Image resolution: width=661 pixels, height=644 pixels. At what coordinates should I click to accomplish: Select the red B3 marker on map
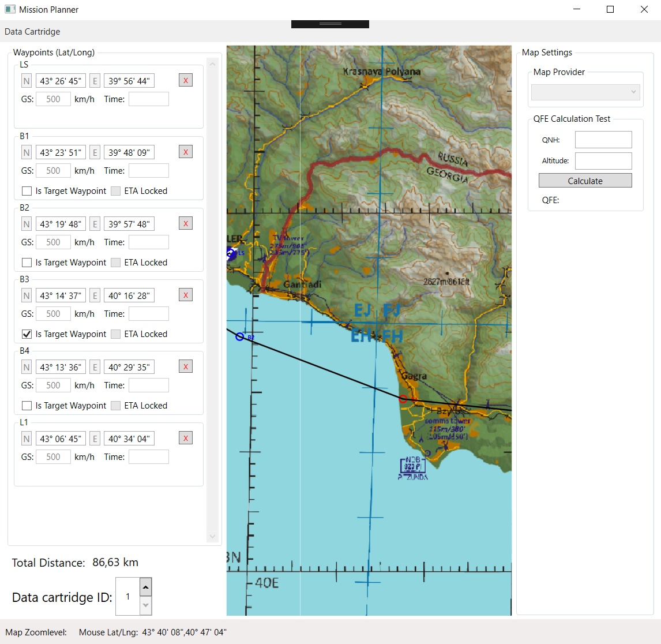click(403, 399)
